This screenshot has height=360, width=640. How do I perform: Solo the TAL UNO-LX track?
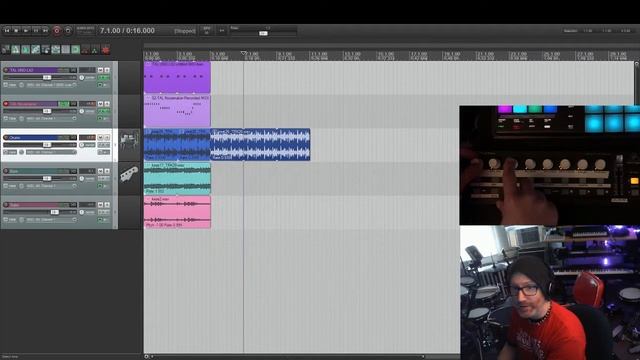(107, 70)
